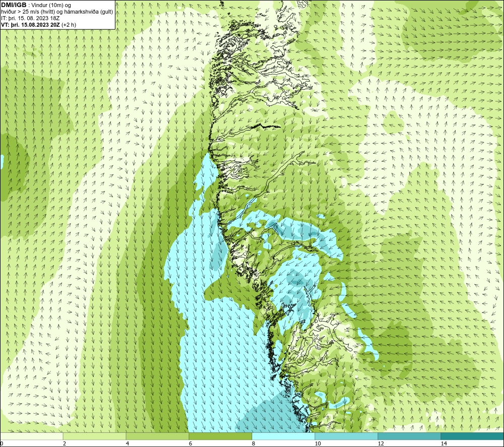Click the legend label '12'
Image resolution: width=504 pixels, height=447 pixels.
381,443
